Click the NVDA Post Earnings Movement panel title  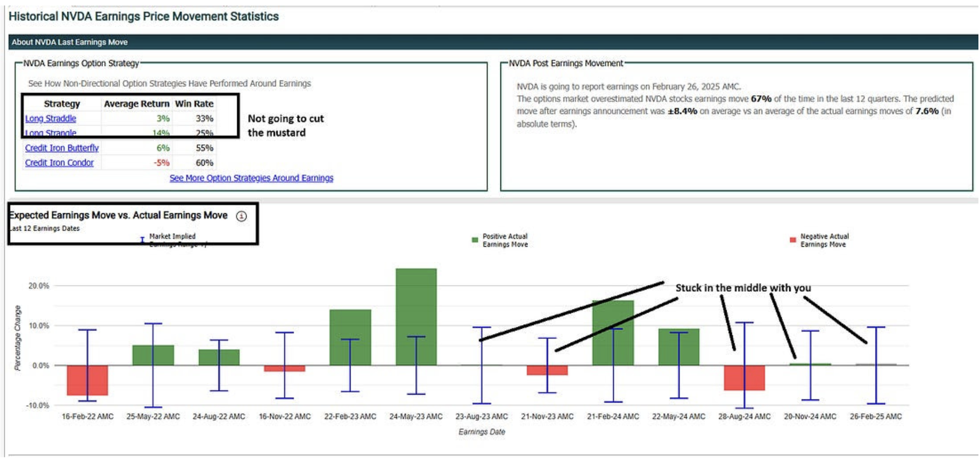pos(566,63)
